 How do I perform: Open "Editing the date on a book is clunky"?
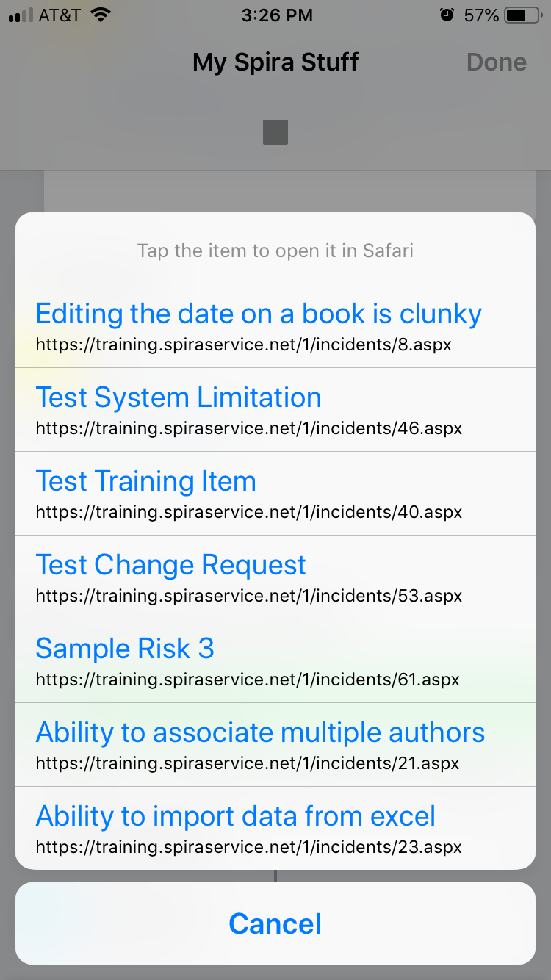tap(259, 314)
